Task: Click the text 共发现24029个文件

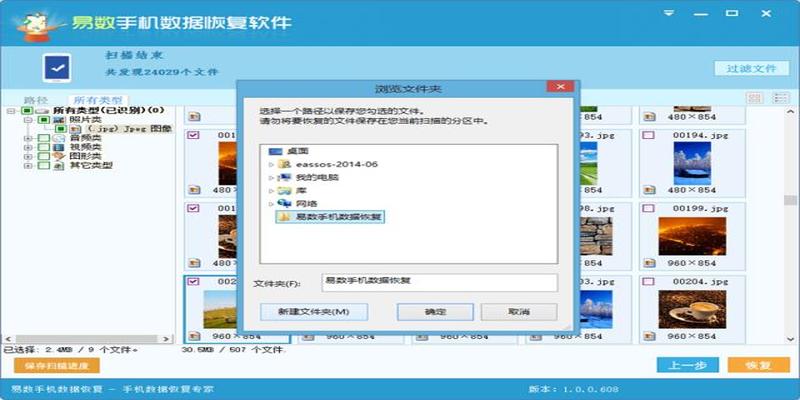Action: 162,72
